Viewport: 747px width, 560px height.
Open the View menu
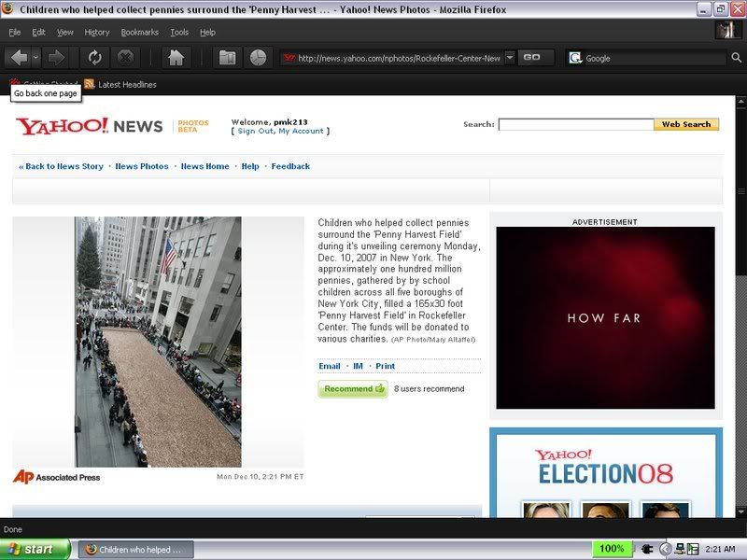(x=64, y=33)
